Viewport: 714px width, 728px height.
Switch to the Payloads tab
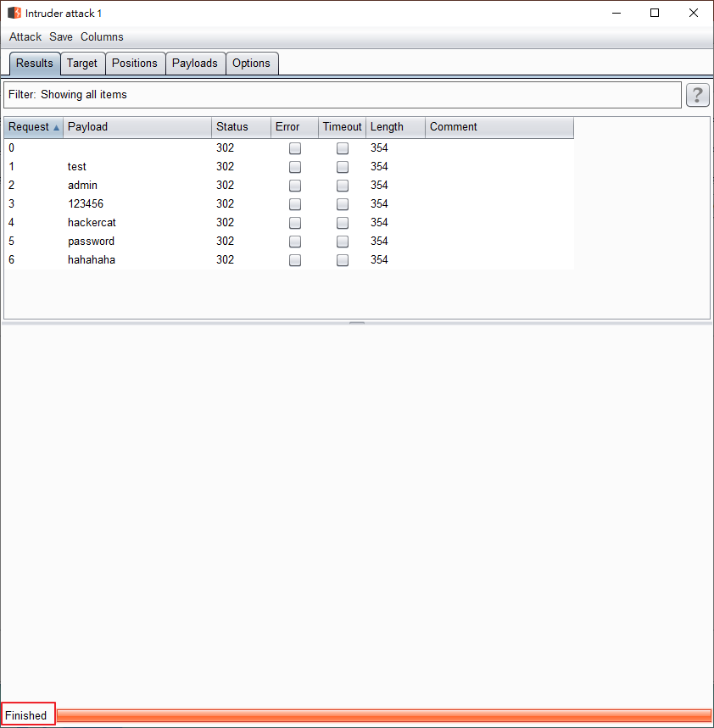click(x=195, y=64)
